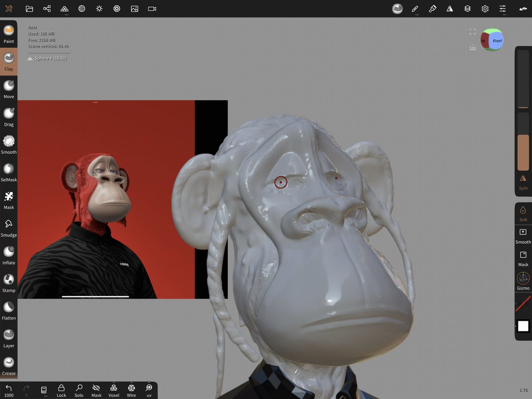The height and width of the screenshot is (399, 532).
Task: Select the Paint tool
Action: [9, 34]
